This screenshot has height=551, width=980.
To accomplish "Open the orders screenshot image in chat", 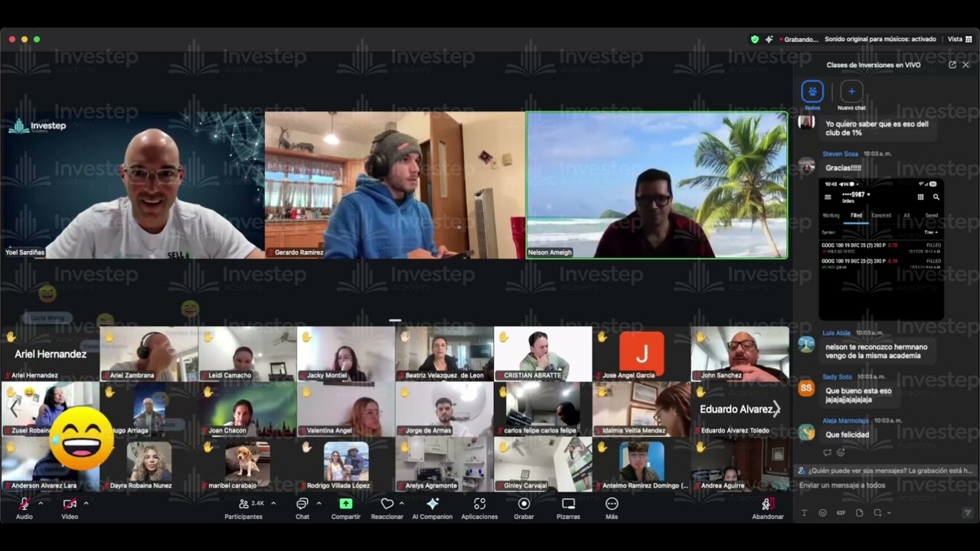I will pyautogui.click(x=881, y=249).
